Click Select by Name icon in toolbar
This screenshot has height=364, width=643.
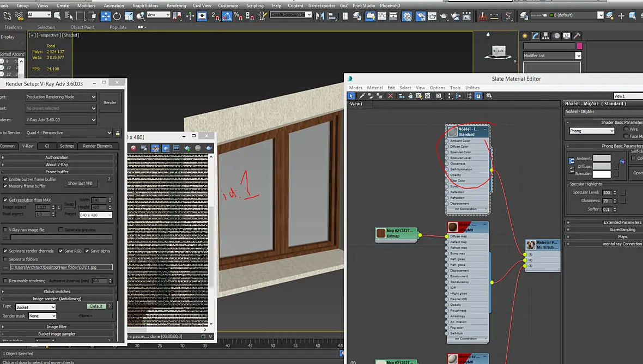(69, 16)
